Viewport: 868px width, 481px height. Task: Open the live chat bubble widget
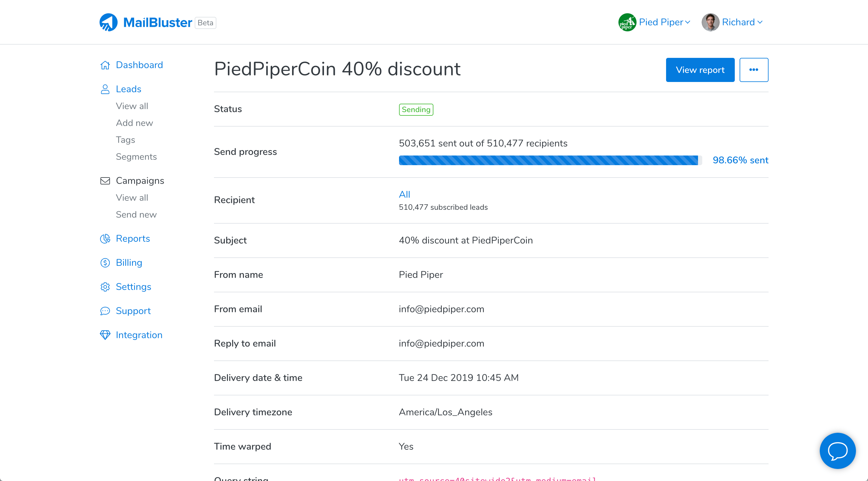(x=837, y=451)
